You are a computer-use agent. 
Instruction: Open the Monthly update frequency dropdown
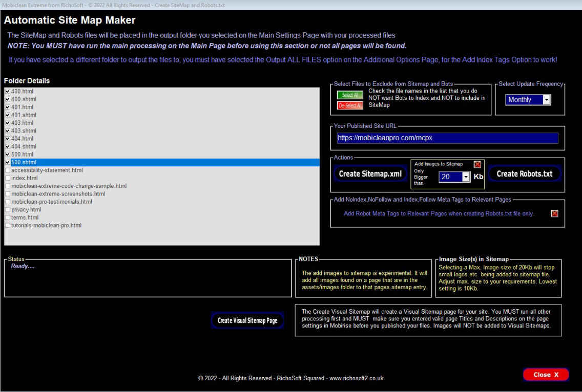(546, 100)
